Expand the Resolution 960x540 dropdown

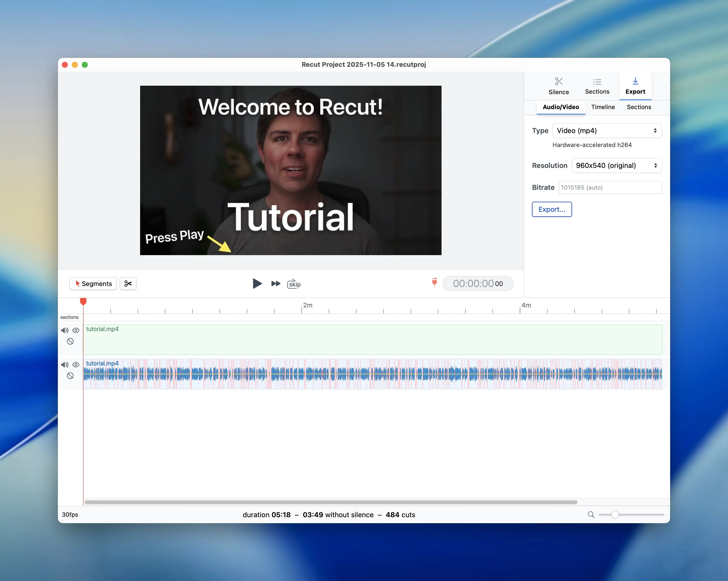616,165
